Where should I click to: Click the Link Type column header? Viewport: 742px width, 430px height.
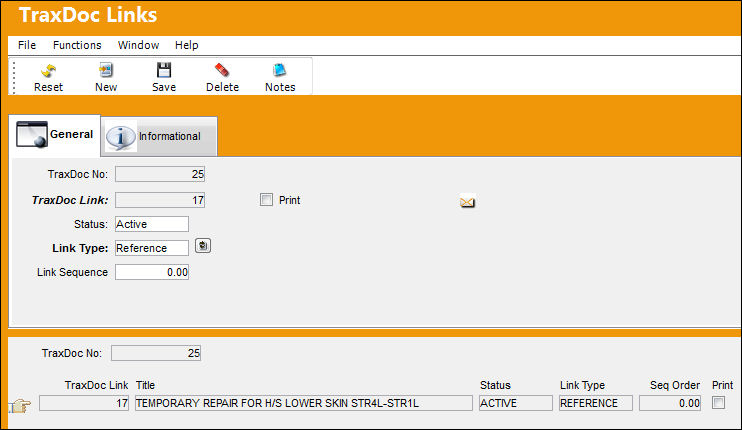583,385
